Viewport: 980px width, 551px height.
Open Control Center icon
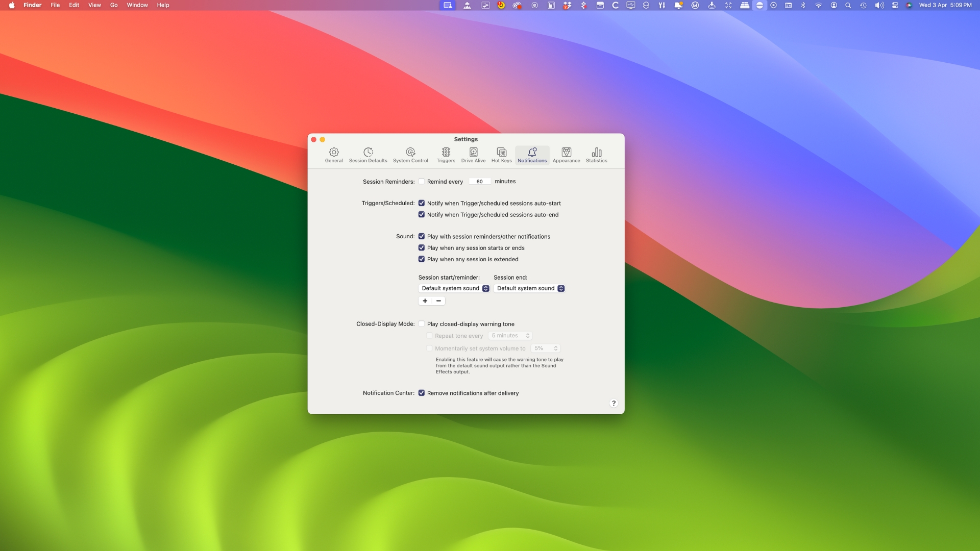[895, 5]
